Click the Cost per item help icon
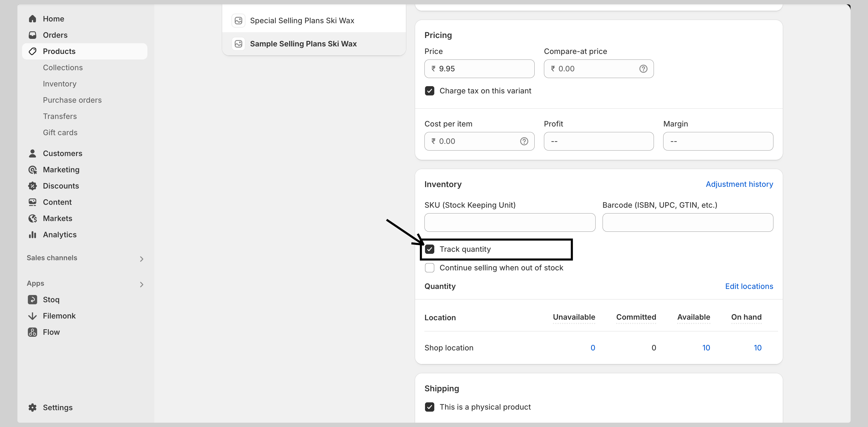Screen dimensions: 868x427 coord(524,141)
